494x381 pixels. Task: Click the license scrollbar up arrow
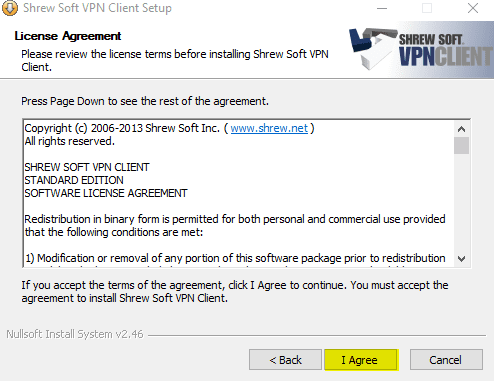[x=461, y=129]
